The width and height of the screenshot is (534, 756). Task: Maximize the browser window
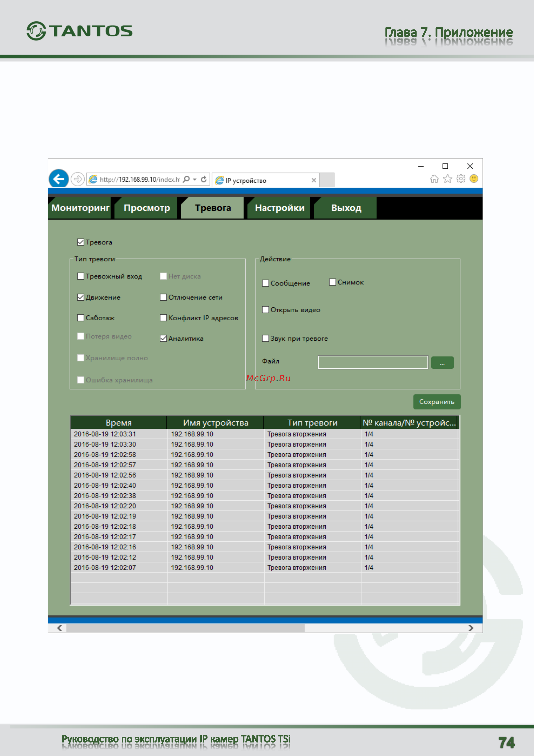(445, 166)
